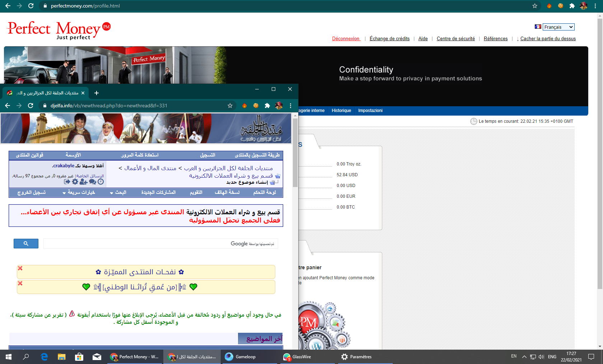The height and width of the screenshot is (364, 603).
Task: Close the djelfa forum browser tab
Action: pos(83,93)
